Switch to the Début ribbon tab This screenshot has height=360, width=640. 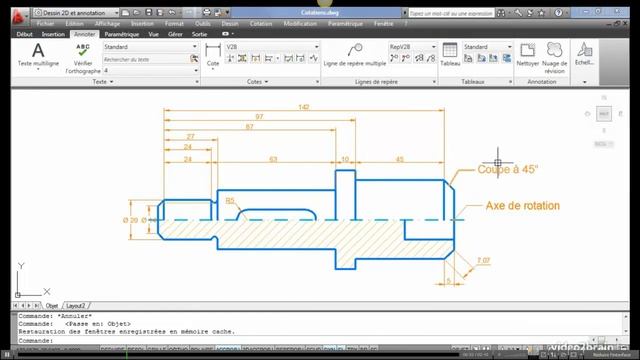click(x=24, y=34)
